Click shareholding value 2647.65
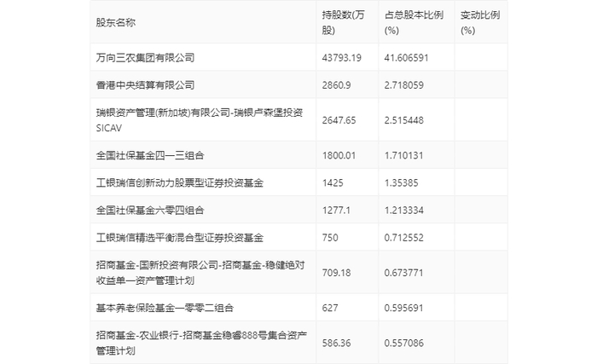Image resolution: width=597 pixels, height=364 pixels. pos(339,120)
